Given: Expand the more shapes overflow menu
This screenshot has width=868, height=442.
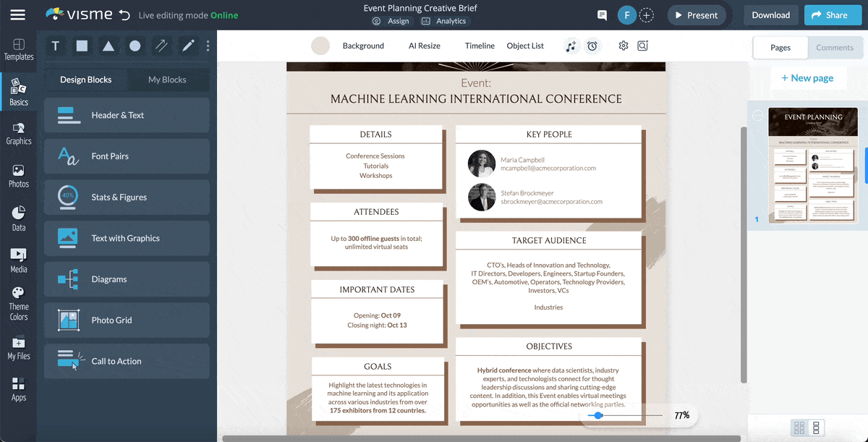Looking at the screenshot, I should (208, 46).
